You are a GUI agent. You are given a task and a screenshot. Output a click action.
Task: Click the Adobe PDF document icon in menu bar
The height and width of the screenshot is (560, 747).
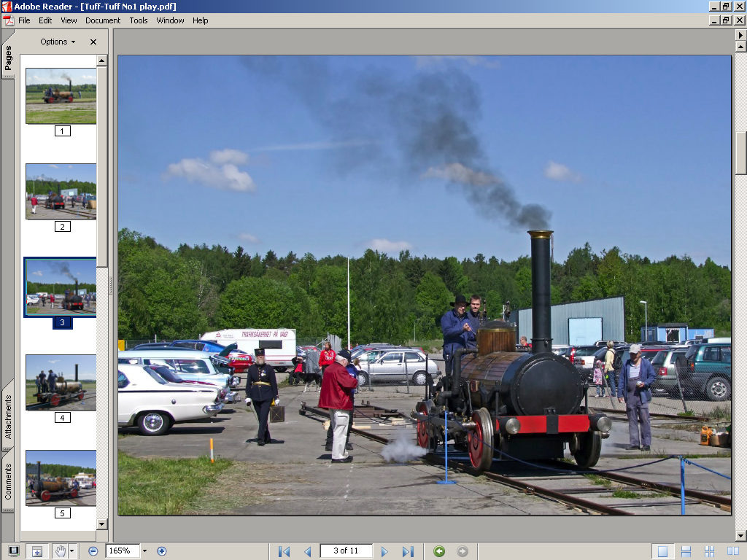point(9,20)
